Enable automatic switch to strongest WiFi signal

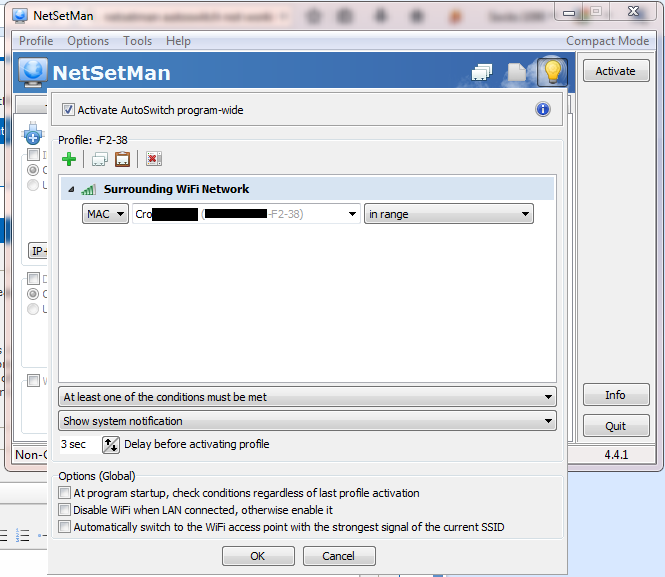tap(64, 527)
